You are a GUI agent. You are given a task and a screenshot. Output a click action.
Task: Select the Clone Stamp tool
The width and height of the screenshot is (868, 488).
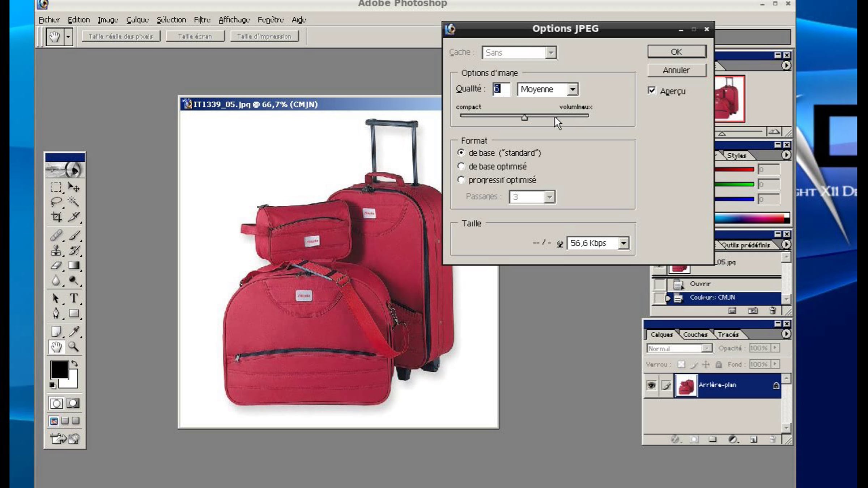click(56, 250)
